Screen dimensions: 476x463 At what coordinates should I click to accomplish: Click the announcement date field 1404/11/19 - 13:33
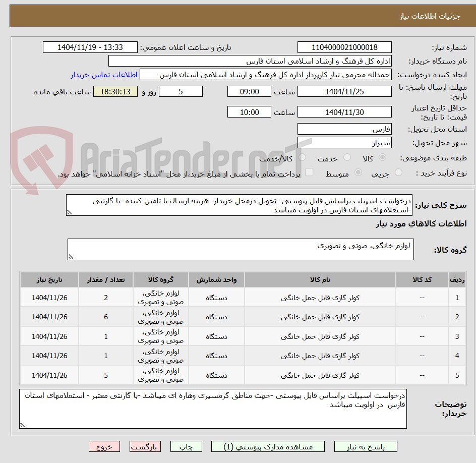tap(90, 47)
